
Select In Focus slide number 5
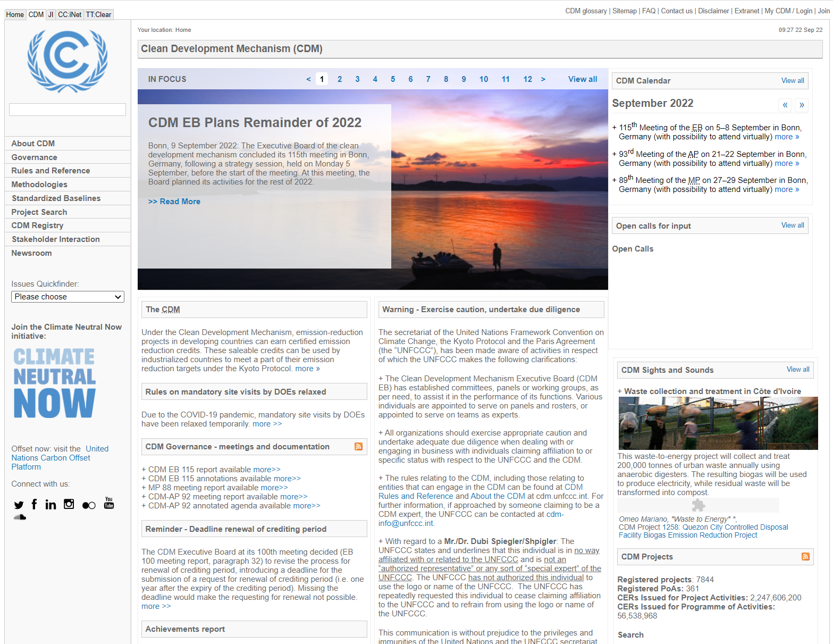[393, 79]
